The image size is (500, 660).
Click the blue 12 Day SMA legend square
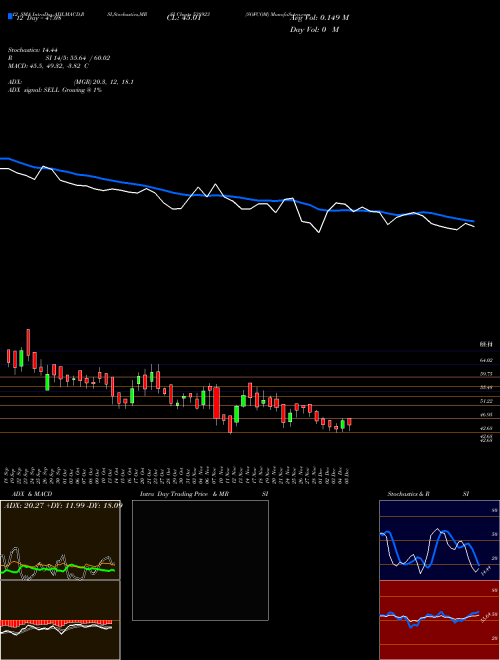[x=10, y=16]
